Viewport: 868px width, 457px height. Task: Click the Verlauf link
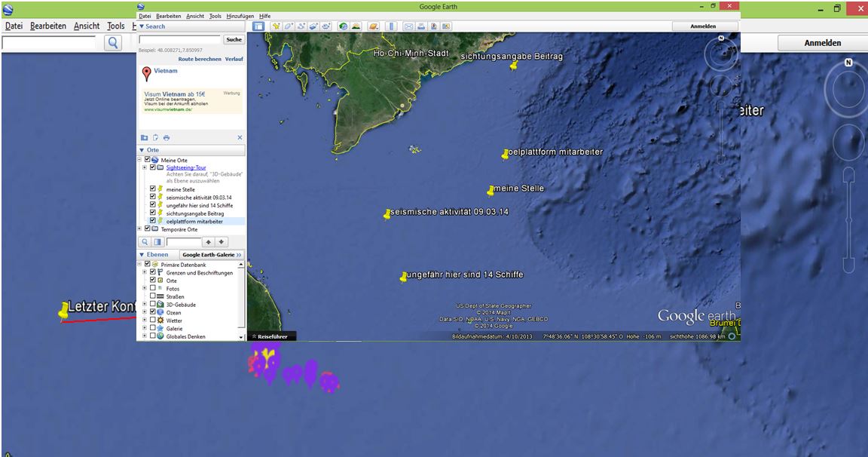point(234,59)
